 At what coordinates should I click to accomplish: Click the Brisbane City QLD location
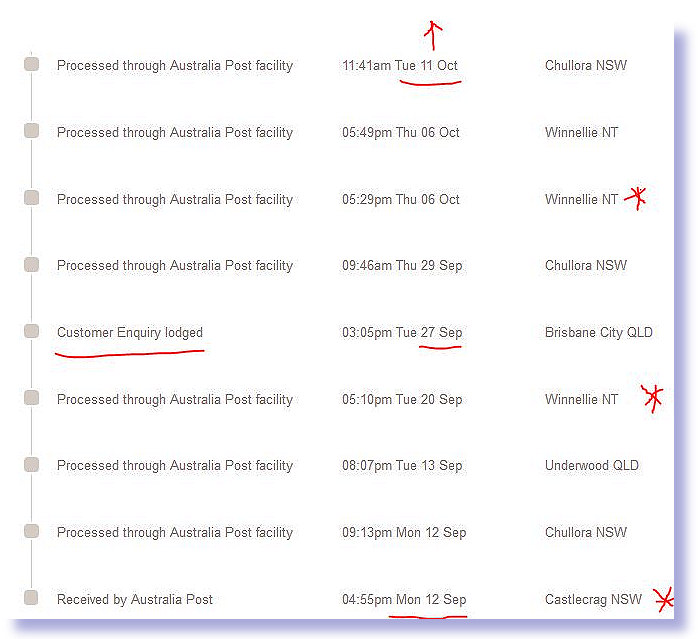(599, 333)
